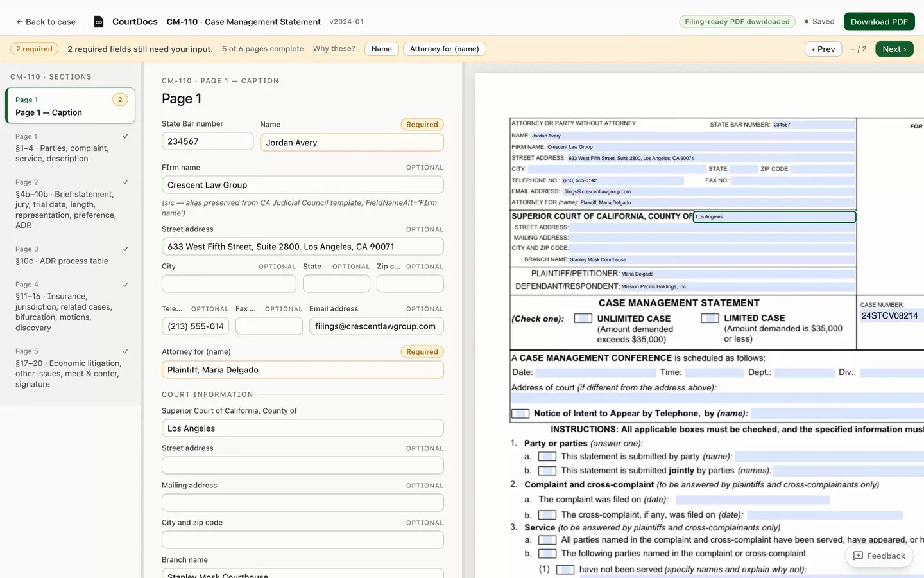Click the PDF Dept. field
This screenshot has width=924, height=578.
click(x=805, y=372)
